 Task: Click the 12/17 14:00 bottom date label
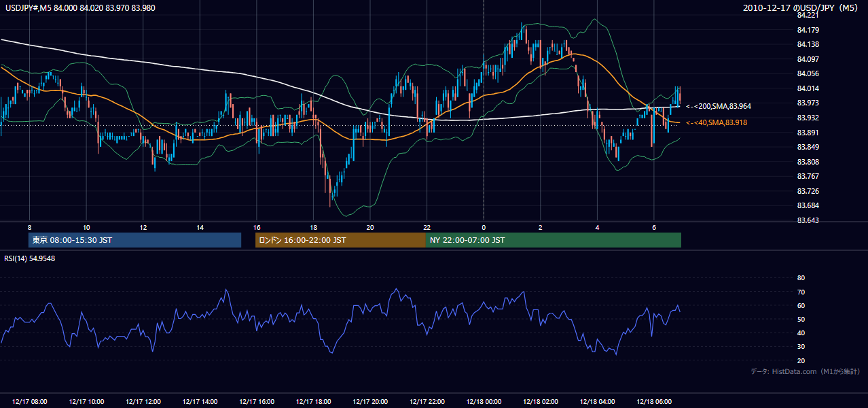[200, 402]
